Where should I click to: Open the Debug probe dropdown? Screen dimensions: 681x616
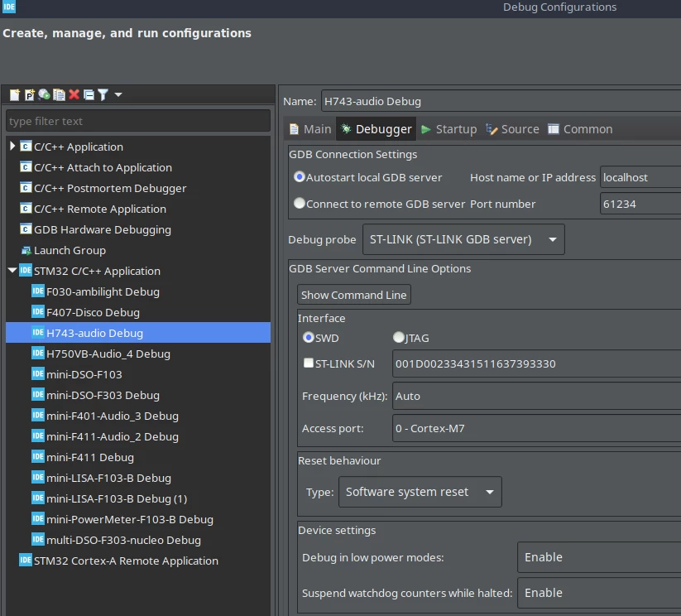pyautogui.click(x=463, y=239)
